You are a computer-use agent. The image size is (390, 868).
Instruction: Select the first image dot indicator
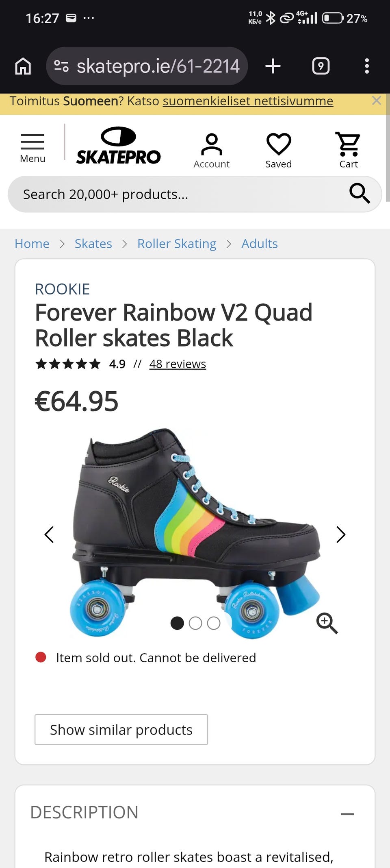[x=177, y=623]
